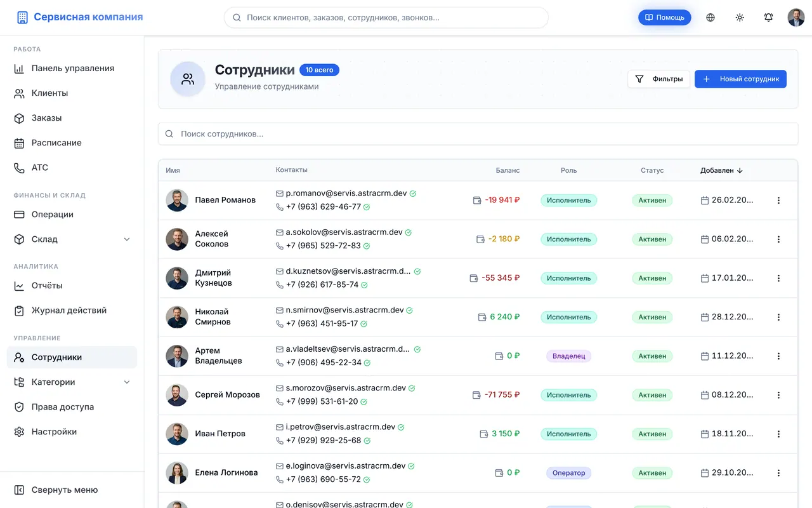812x508 pixels.
Task: Open row actions menu for Николай Смирнов
Action: tap(778, 317)
